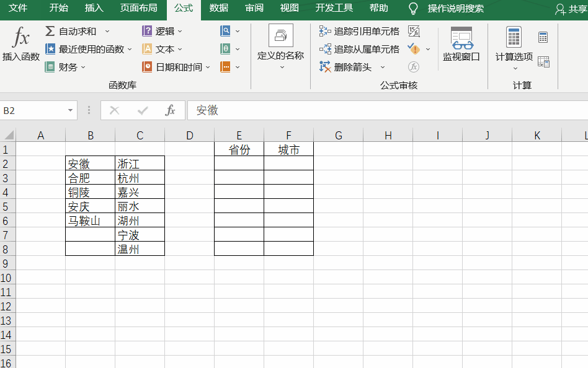Click the formula bar cancel X icon

(x=114, y=110)
